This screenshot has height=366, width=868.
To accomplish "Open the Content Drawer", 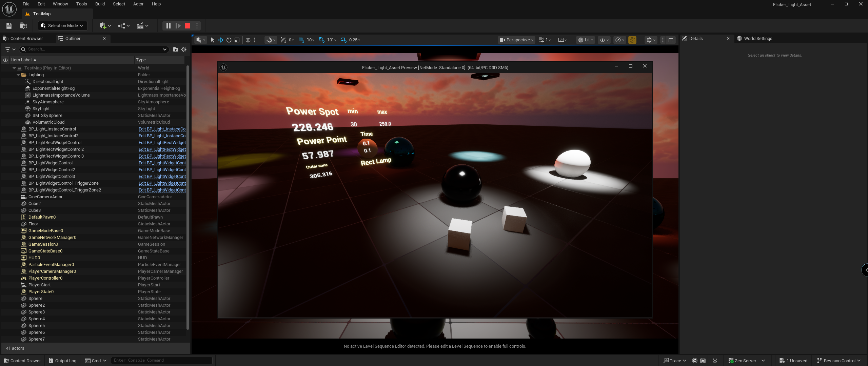I will [22, 361].
